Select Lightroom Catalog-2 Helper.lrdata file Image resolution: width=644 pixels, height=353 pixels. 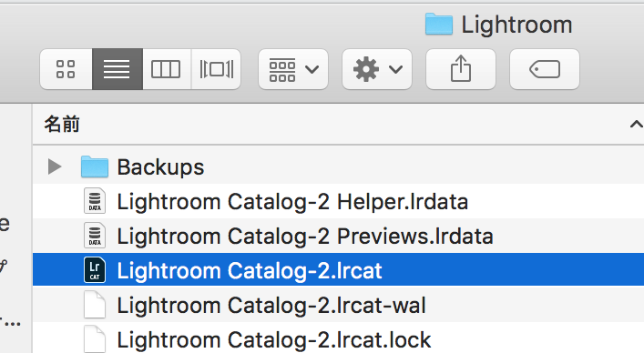339,201
